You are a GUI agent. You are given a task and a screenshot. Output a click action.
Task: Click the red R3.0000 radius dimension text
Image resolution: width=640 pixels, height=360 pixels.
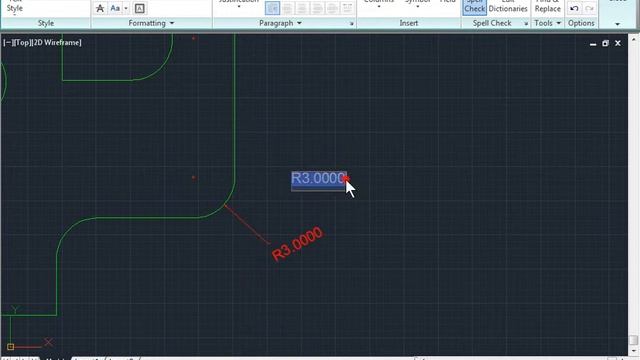pyautogui.click(x=298, y=244)
